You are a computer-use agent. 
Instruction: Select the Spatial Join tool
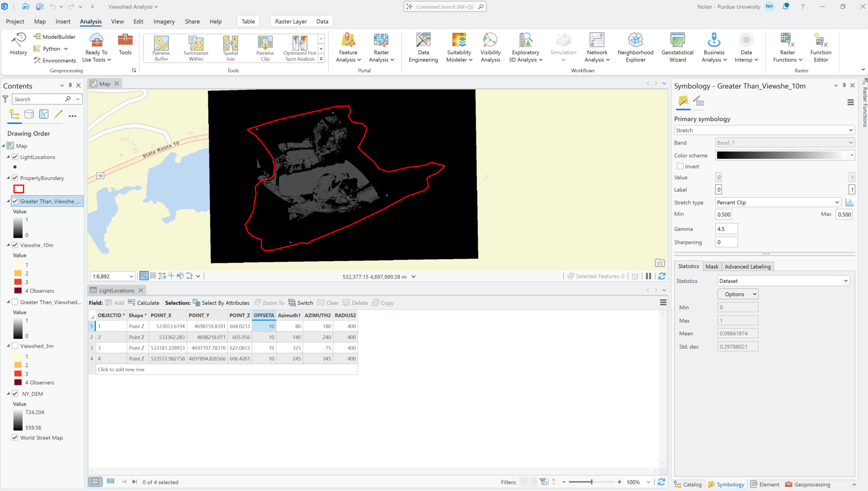pyautogui.click(x=231, y=48)
